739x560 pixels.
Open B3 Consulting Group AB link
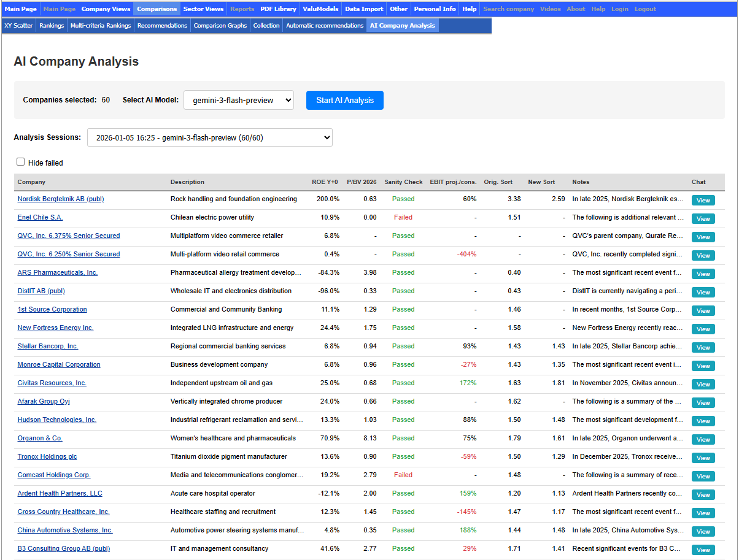[64, 548]
